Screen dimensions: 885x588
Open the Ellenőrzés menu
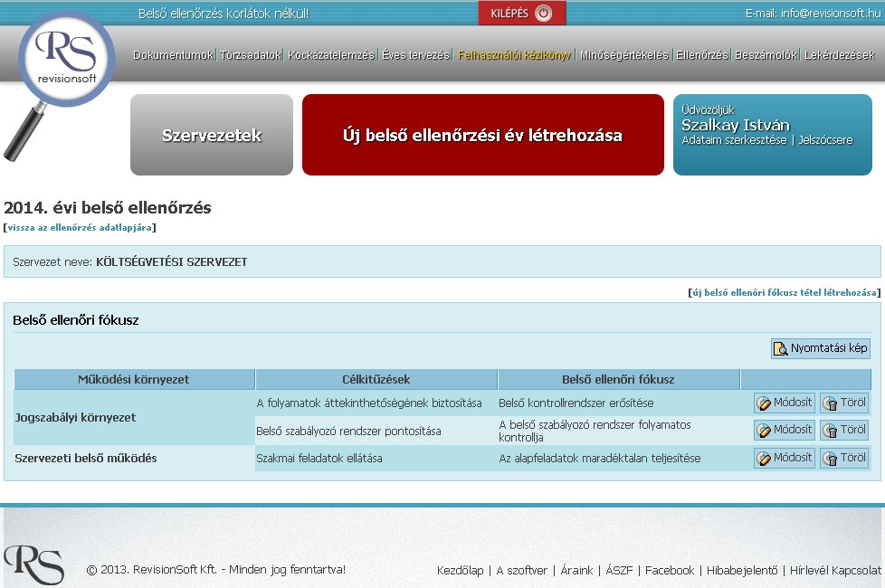tap(701, 55)
